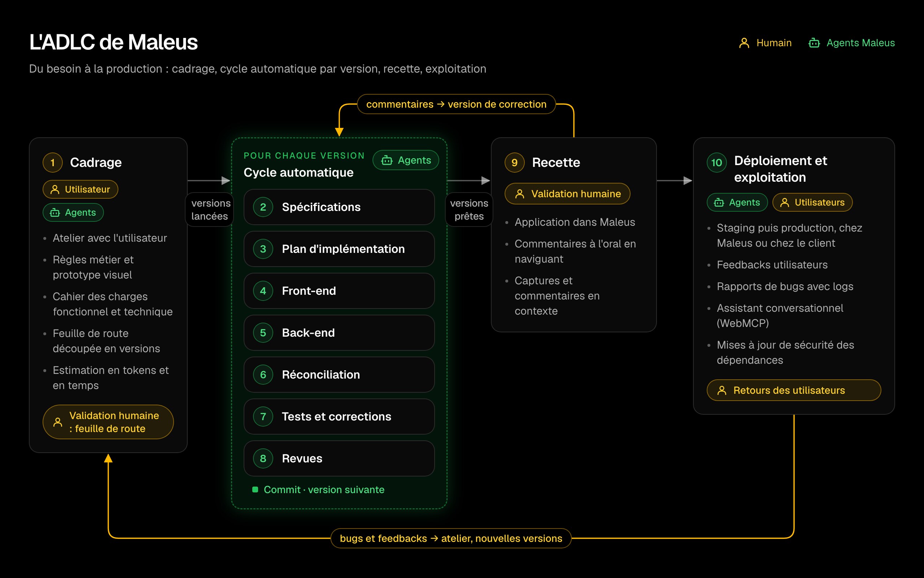Open the Revues step card
Viewport: 924px width, 578px height.
339,458
